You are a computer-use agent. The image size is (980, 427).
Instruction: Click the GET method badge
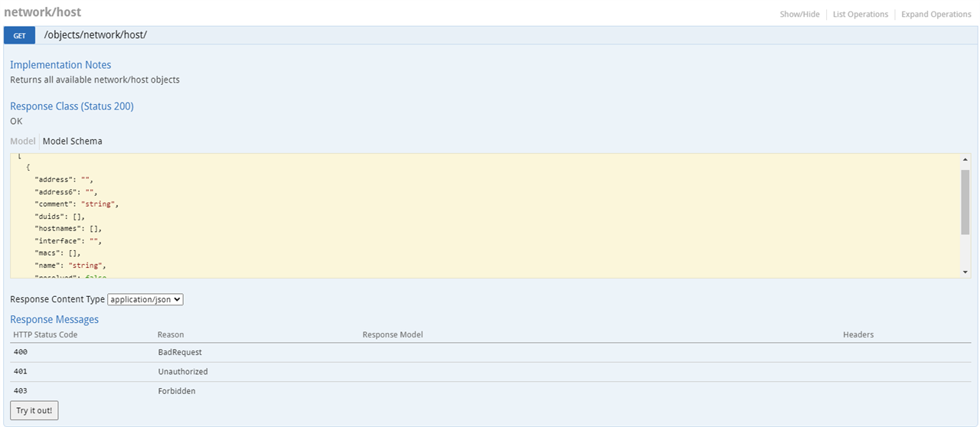click(19, 35)
